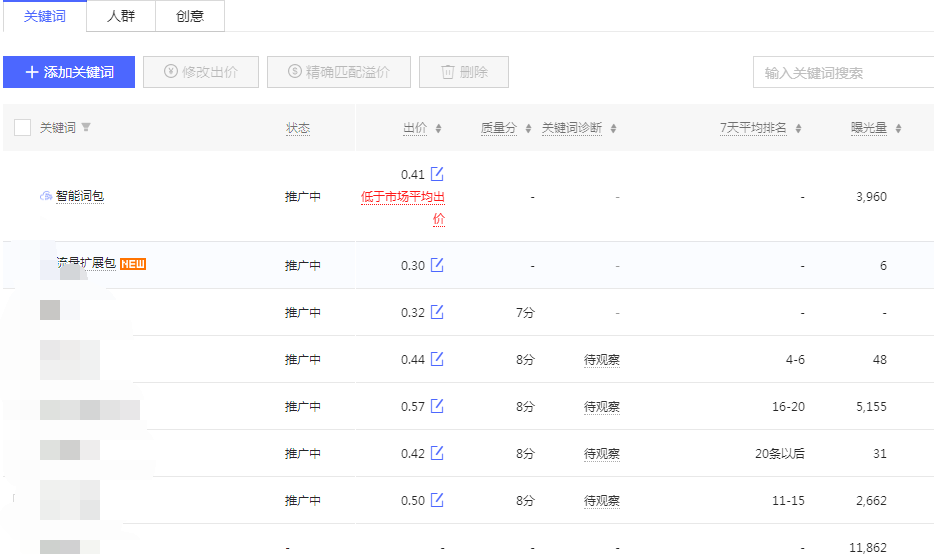The image size is (934, 554).
Task: Click 待观察 in the 0.42 row
Action: point(602,454)
